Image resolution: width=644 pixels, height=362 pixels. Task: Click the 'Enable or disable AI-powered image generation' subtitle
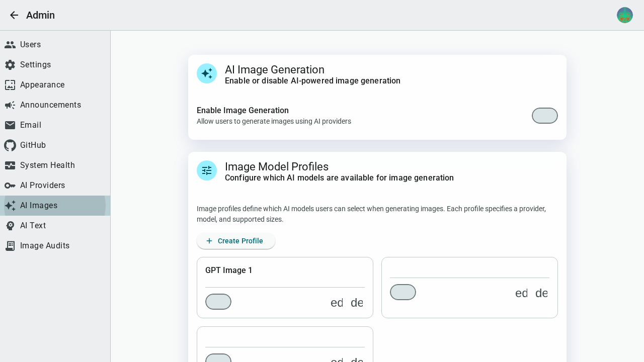[312, 81]
